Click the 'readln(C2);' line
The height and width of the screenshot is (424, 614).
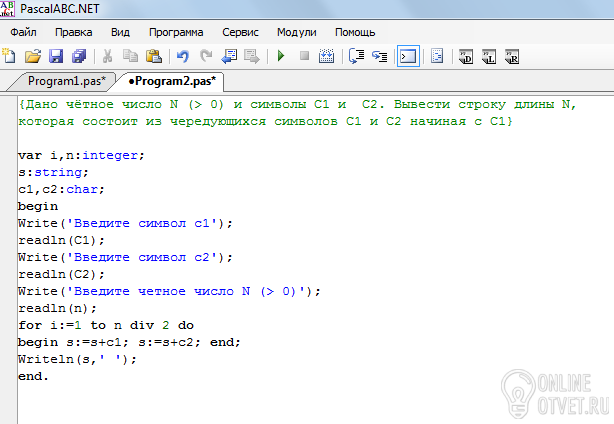[61, 274]
